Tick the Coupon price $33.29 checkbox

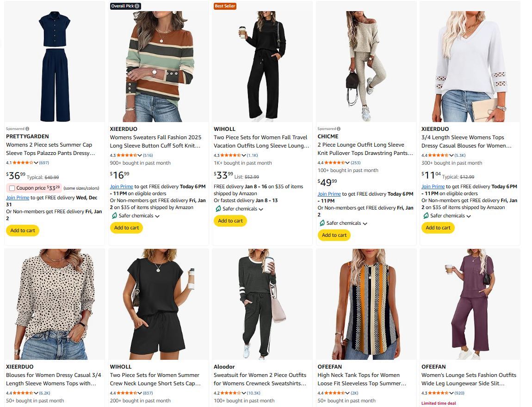pyautogui.click(x=12, y=188)
